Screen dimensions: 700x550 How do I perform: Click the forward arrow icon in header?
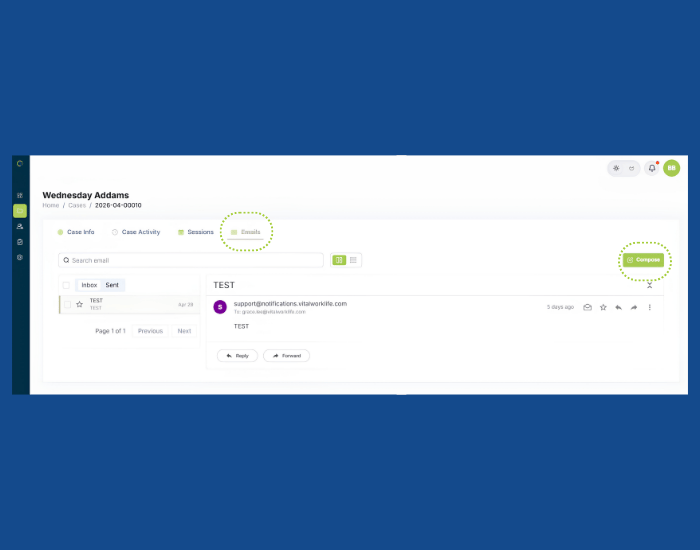(x=634, y=307)
